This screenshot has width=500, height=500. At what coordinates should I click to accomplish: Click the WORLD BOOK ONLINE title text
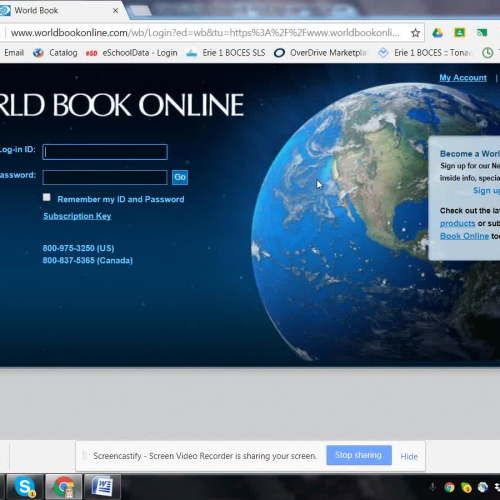[121, 105]
